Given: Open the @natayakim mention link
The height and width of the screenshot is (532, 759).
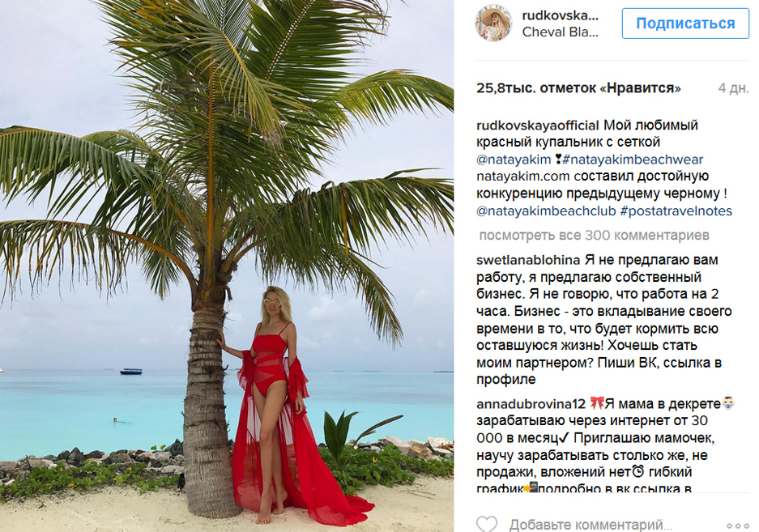Looking at the screenshot, I should click(514, 160).
